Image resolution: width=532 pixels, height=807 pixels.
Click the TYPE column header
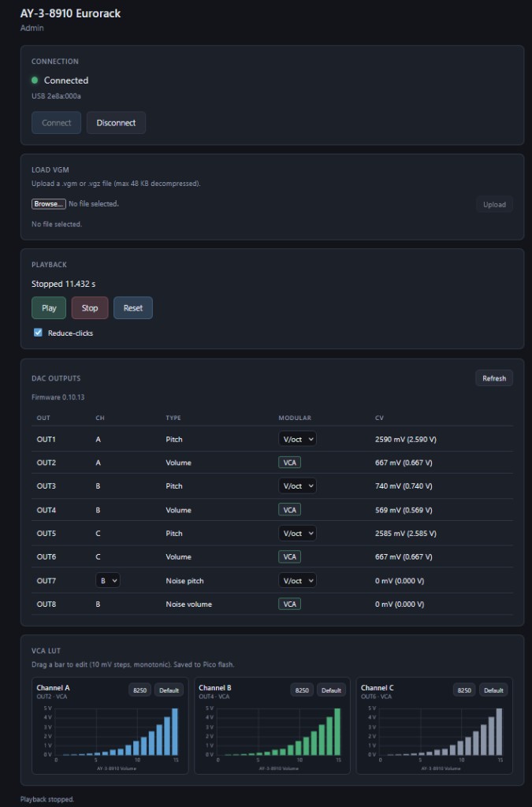[x=173, y=418]
